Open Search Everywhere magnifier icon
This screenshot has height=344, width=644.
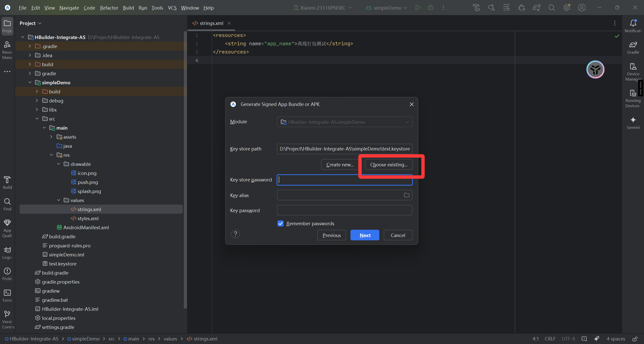[x=551, y=8]
